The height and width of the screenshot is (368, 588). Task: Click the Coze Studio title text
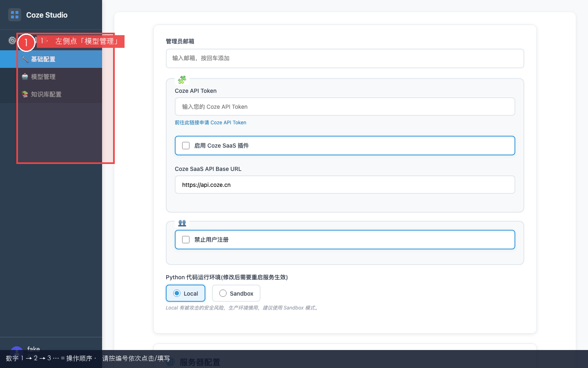click(x=47, y=15)
